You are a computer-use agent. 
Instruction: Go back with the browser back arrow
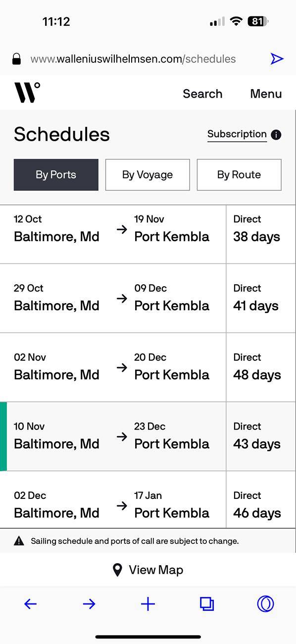[30, 603]
